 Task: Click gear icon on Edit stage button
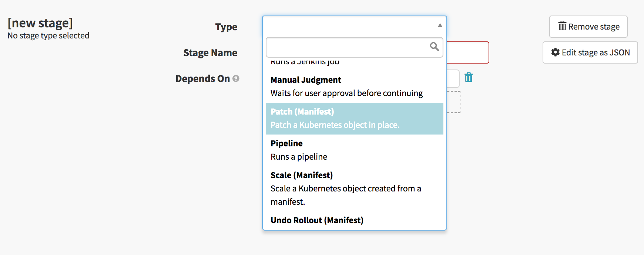click(555, 52)
